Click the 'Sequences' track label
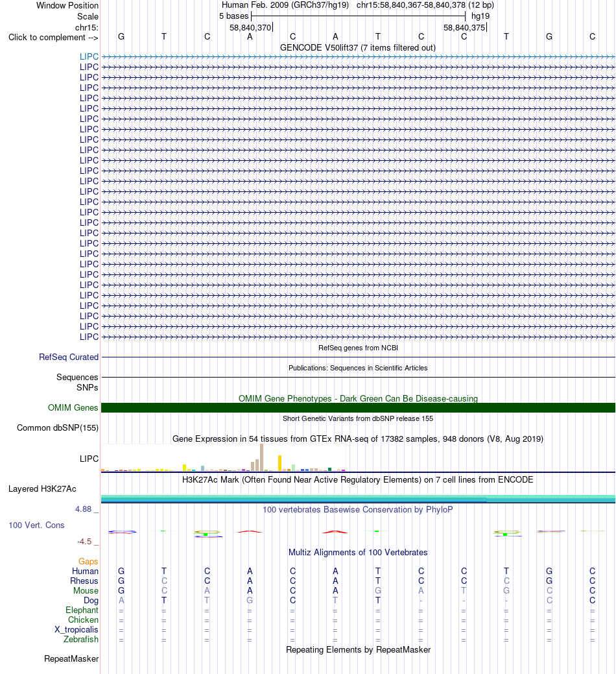 (x=77, y=377)
